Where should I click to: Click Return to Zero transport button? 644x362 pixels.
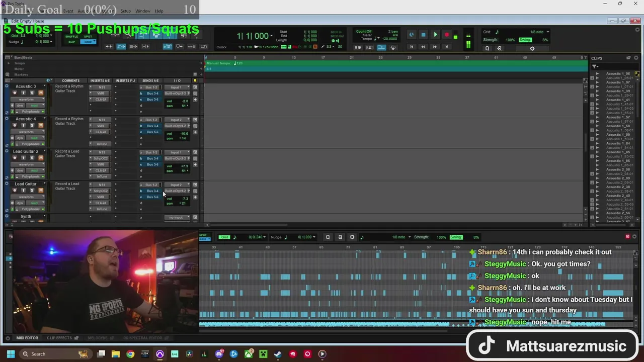[x=411, y=47]
